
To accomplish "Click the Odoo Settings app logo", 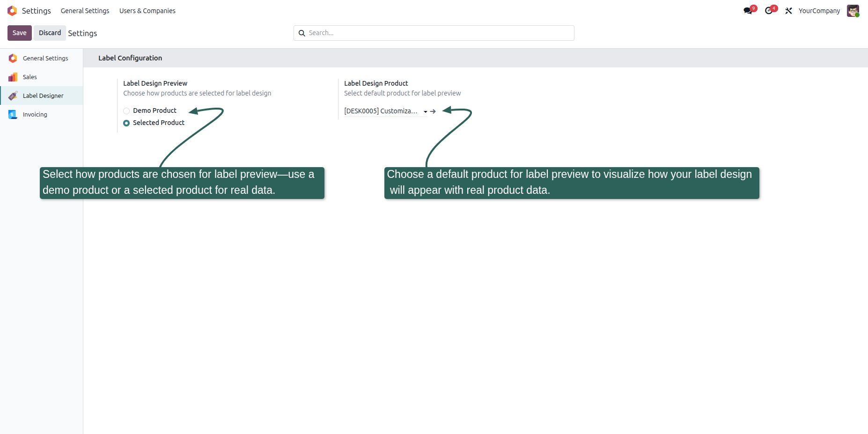I will [12, 11].
